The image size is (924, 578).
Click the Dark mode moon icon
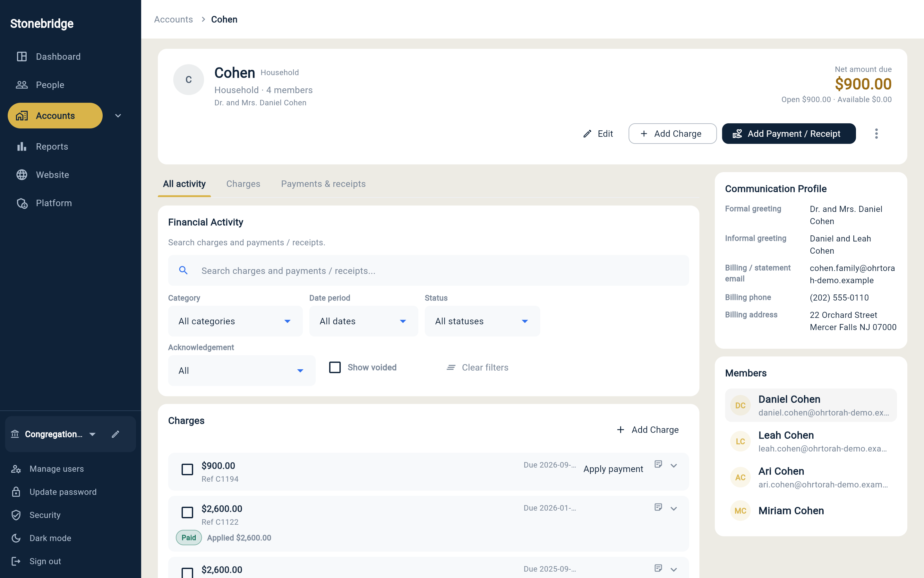16,538
